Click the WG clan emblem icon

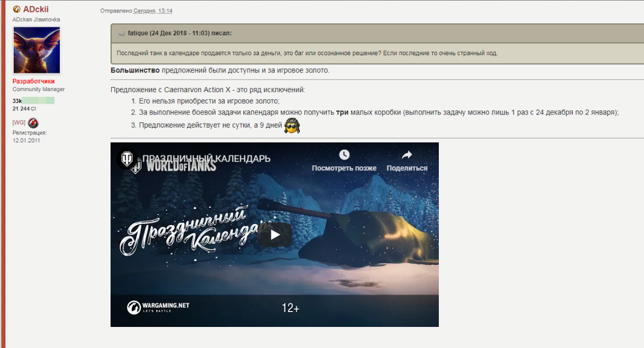[x=33, y=122]
